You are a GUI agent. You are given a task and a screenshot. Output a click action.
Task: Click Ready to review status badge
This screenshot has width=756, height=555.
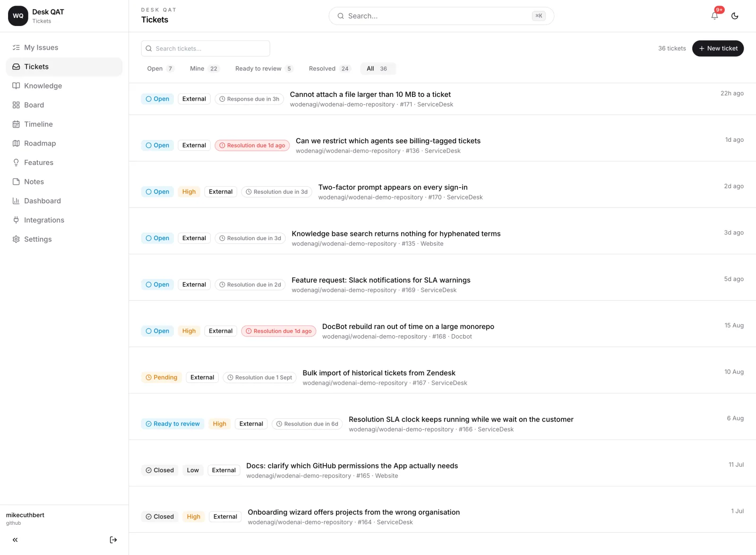[x=172, y=424]
